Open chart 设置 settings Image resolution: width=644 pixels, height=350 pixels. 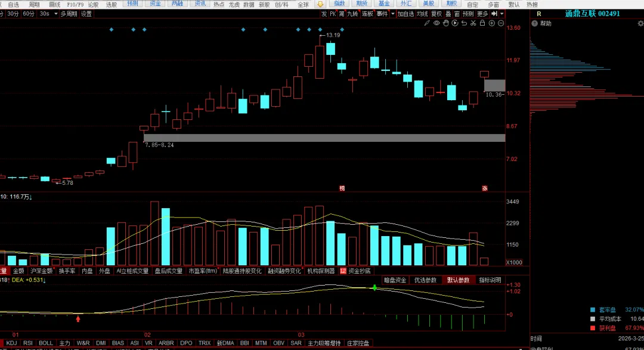(86, 14)
